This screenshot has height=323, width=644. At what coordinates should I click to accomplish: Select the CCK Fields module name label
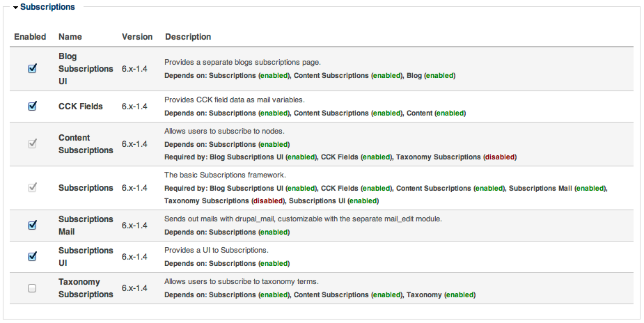(81, 107)
